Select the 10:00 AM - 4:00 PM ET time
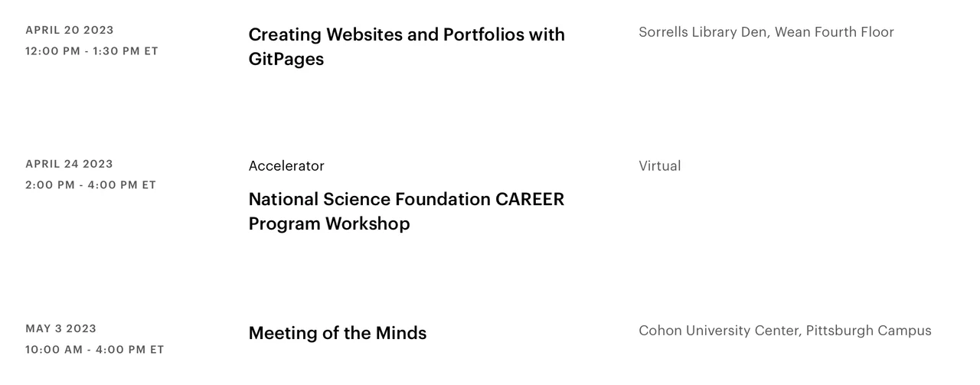 pyautogui.click(x=95, y=350)
